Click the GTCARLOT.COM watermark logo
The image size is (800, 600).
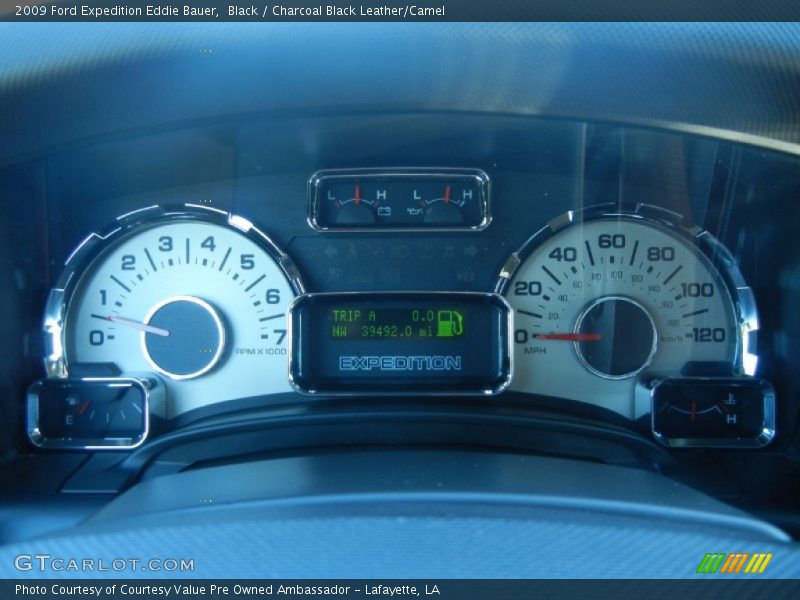click(104, 563)
